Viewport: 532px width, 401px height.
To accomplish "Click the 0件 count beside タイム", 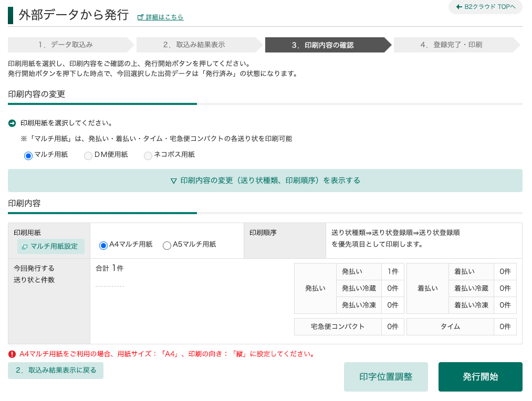I will pos(505,327).
